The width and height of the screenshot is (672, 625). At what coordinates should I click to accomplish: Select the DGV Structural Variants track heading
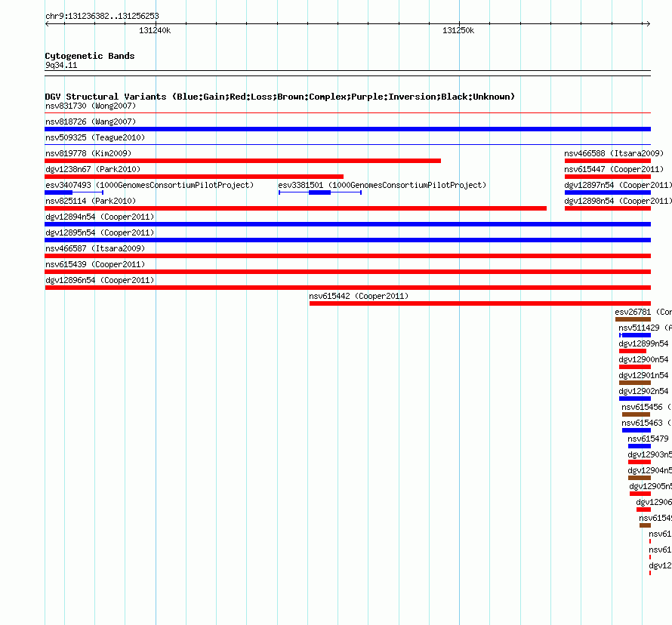(x=280, y=97)
